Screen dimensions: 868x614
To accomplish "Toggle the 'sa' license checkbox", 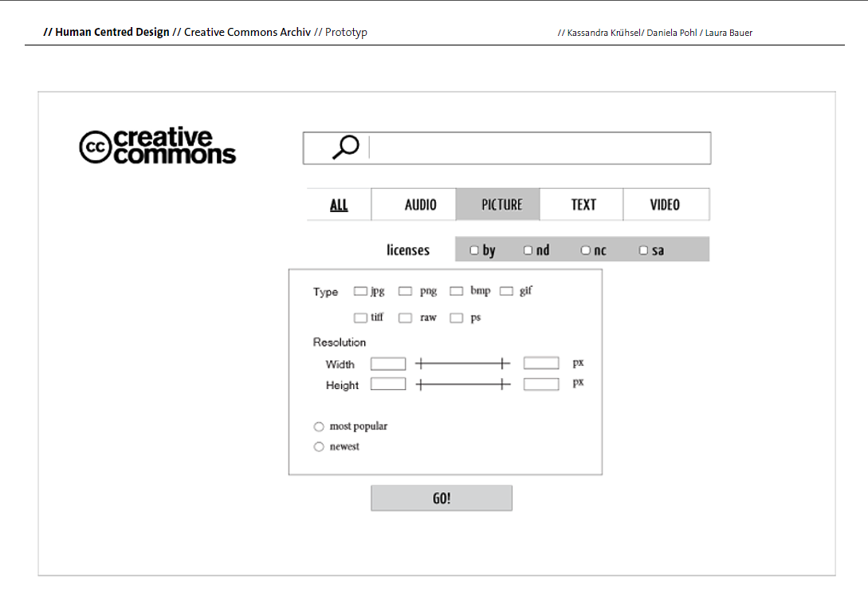I will 643,250.
